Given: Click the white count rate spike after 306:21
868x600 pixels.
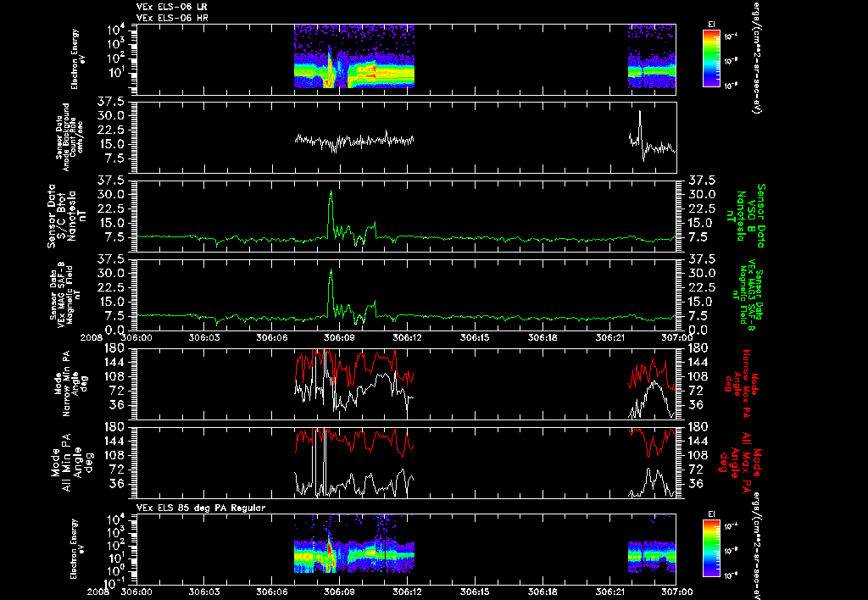Looking at the screenshot, I should point(640,126).
